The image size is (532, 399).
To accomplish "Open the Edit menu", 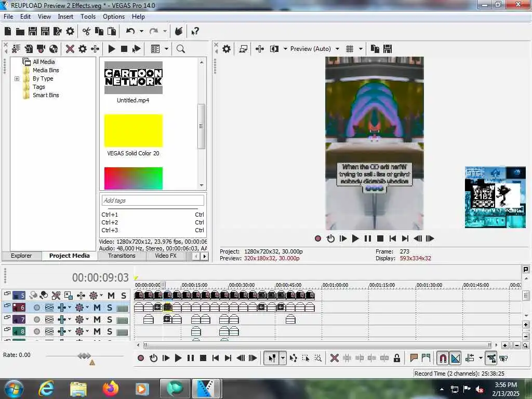I will [x=25, y=17].
